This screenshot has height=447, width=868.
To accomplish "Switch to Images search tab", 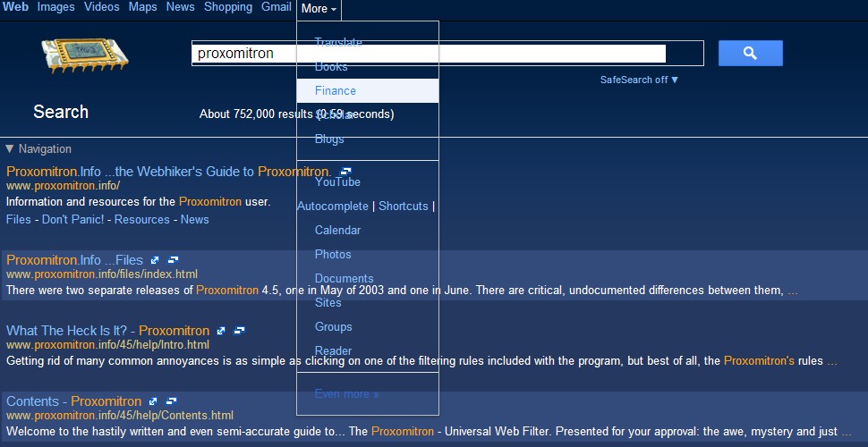I will point(55,7).
